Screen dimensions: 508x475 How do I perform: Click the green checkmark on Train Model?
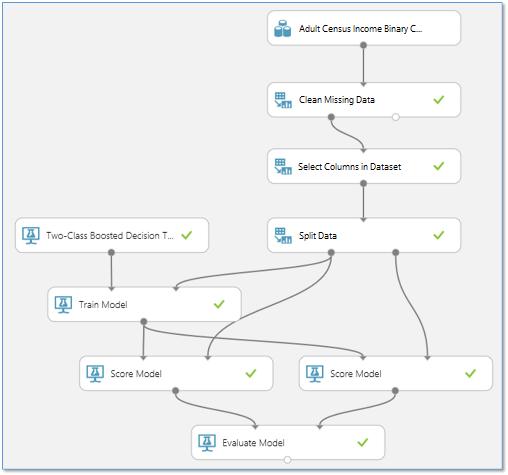219,304
